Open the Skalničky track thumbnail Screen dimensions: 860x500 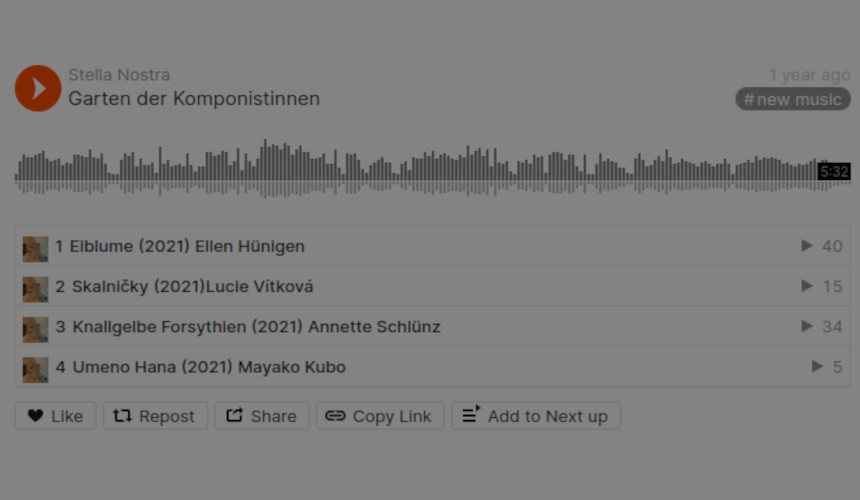click(x=35, y=289)
